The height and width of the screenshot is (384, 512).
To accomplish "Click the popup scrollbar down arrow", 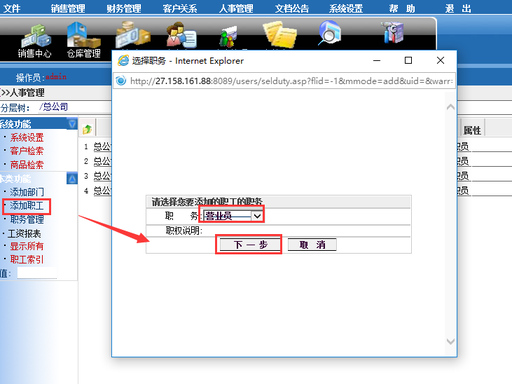I will pyautogui.click(x=450, y=341).
